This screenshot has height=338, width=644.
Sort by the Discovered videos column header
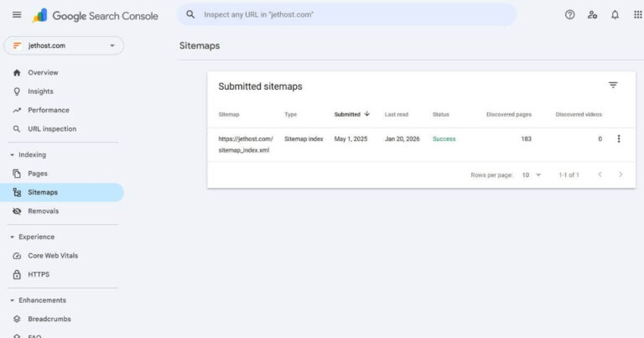pyautogui.click(x=579, y=115)
